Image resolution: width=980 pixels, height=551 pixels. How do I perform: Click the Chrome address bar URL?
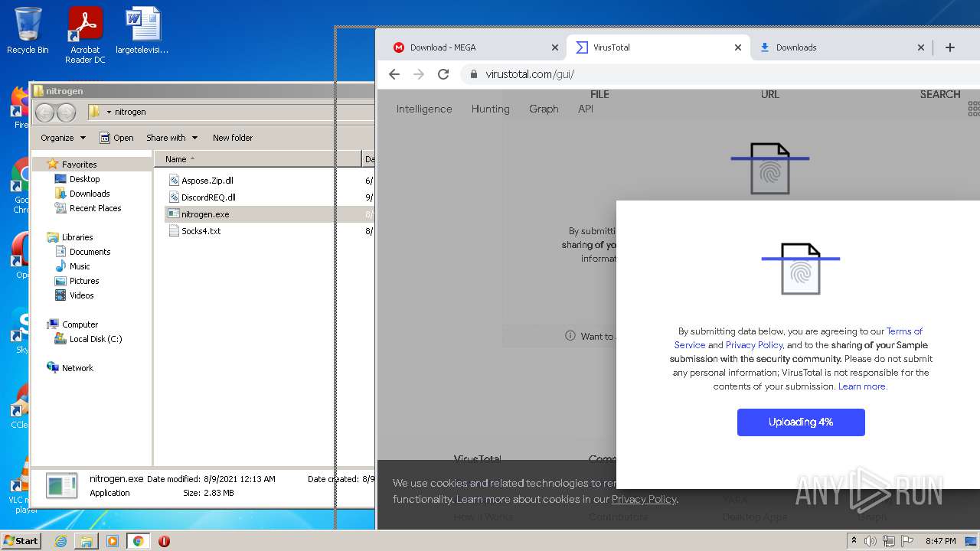click(x=530, y=74)
